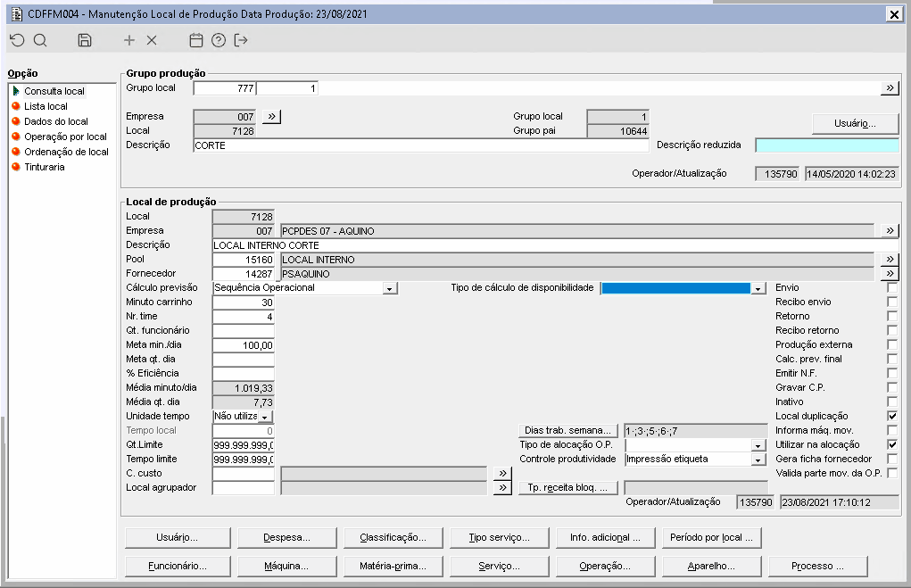Click Dias trab. semana button
Screen dimensions: 911x588
(x=567, y=431)
